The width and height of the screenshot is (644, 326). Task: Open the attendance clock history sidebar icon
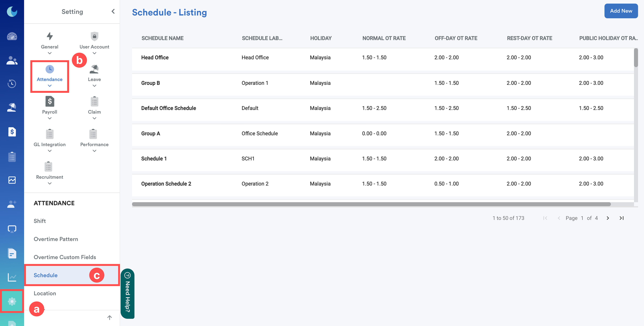coord(12,84)
